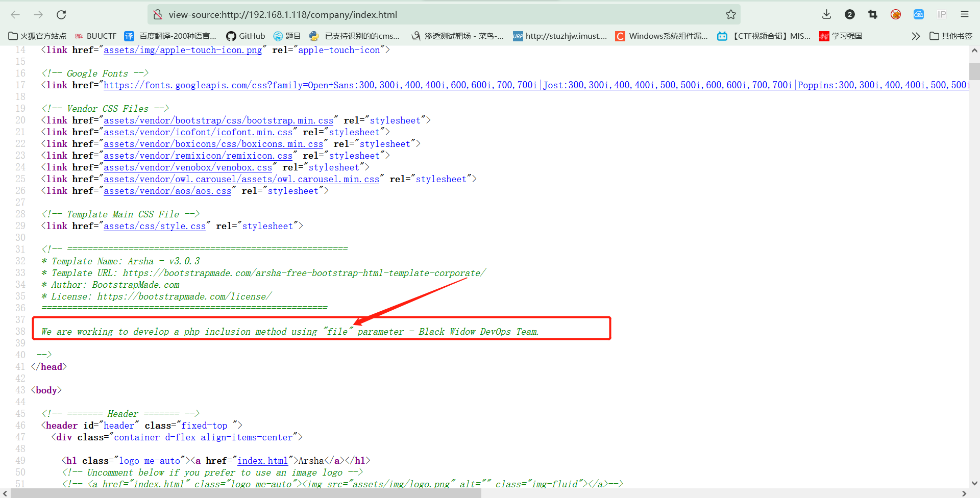Open the 火狐官方站点 bookmark folder

click(38, 36)
